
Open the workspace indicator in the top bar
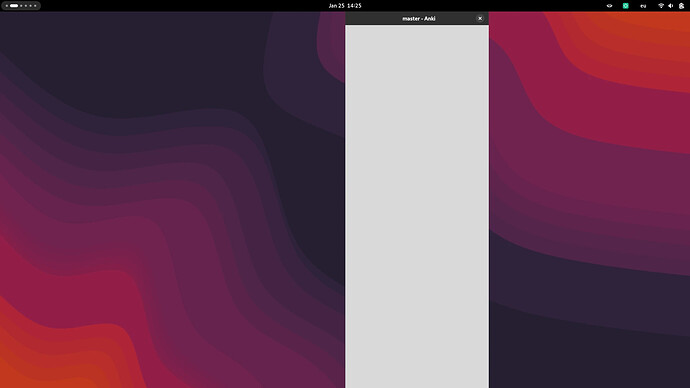(x=21, y=6)
